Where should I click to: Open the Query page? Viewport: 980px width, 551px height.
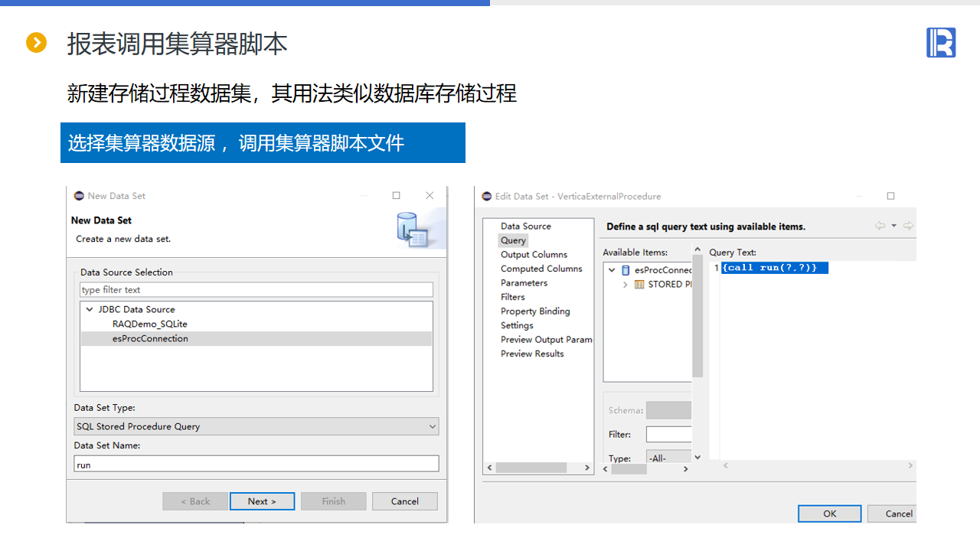pyautogui.click(x=513, y=240)
